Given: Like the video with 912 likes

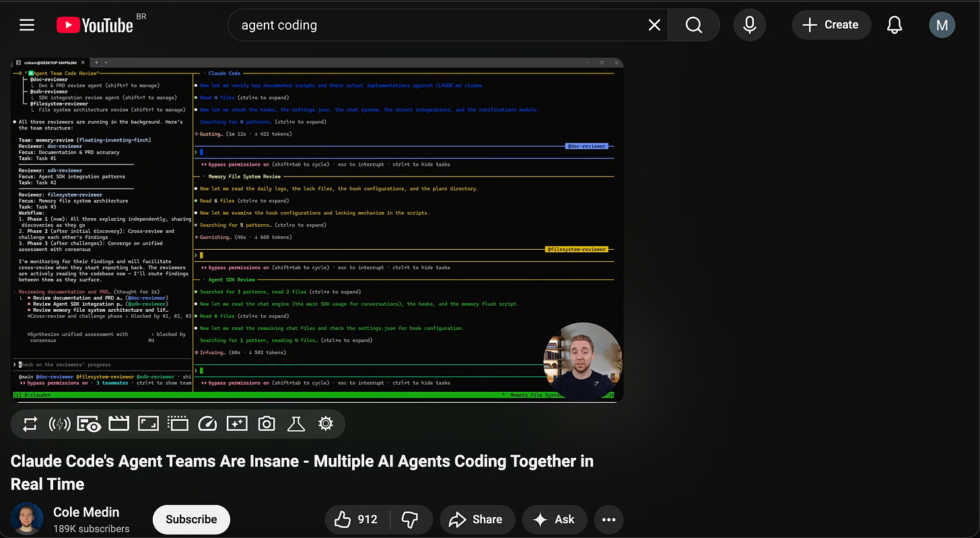Looking at the screenshot, I should [356, 519].
